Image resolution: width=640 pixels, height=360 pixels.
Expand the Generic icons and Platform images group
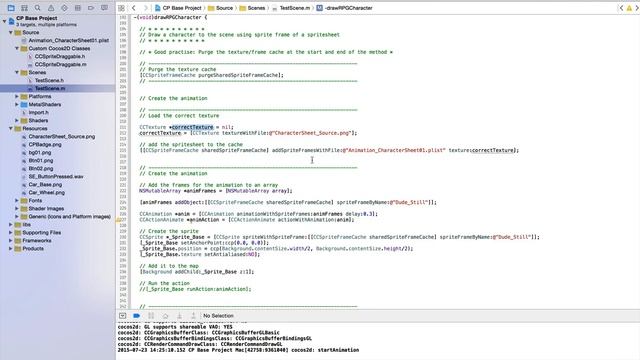click(x=17, y=216)
